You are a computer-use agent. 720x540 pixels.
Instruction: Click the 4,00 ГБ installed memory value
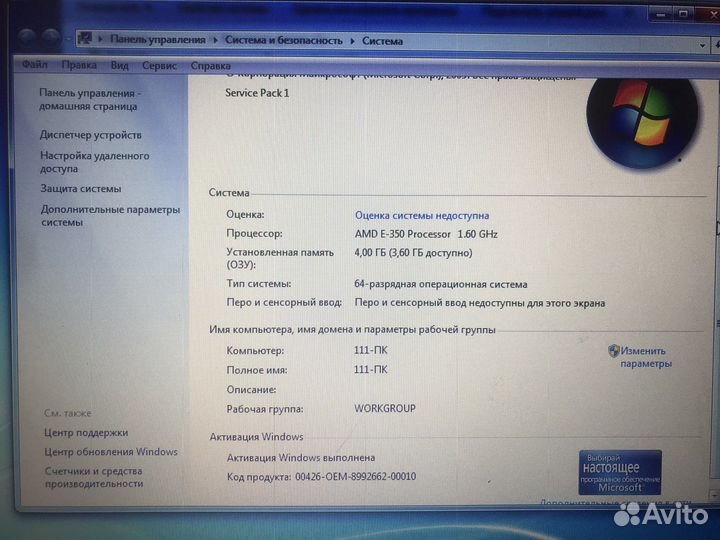tap(413, 253)
